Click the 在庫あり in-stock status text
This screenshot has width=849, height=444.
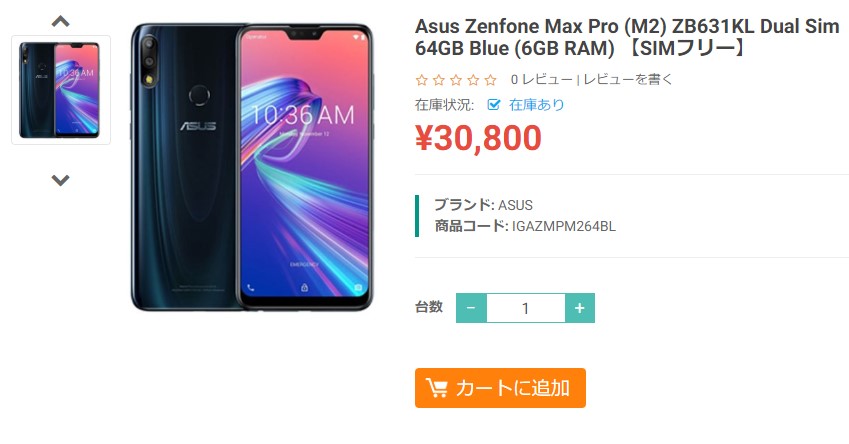tap(537, 105)
